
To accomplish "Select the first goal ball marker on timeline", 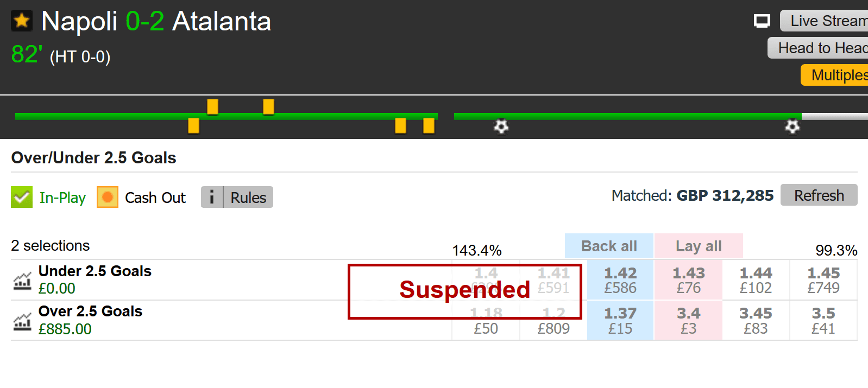I will click(x=501, y=126).
